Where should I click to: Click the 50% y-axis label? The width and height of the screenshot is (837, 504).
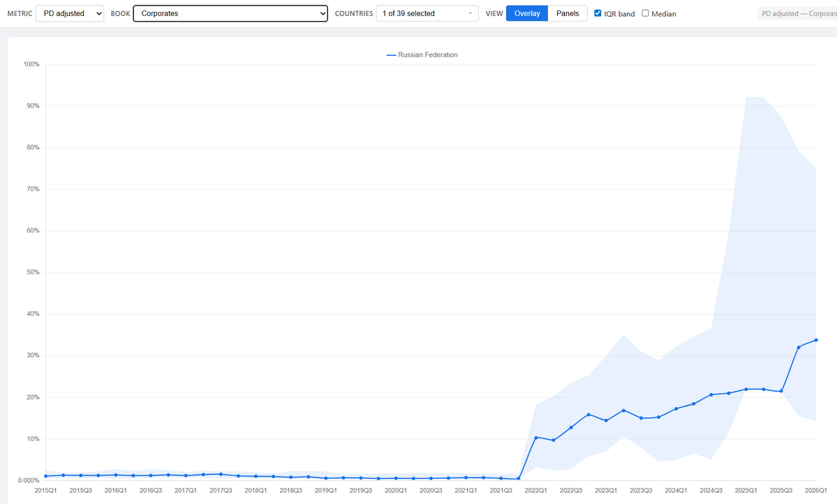pos(33,272)
